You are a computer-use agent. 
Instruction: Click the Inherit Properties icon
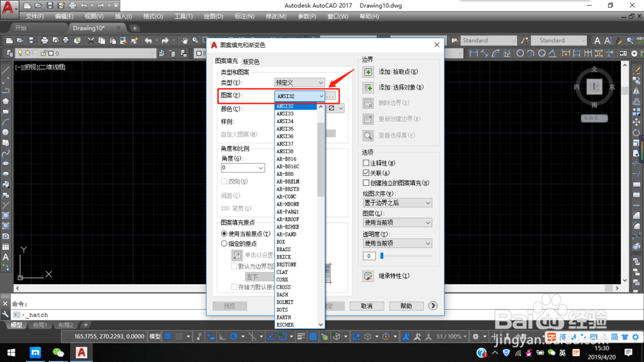(368, 276)
